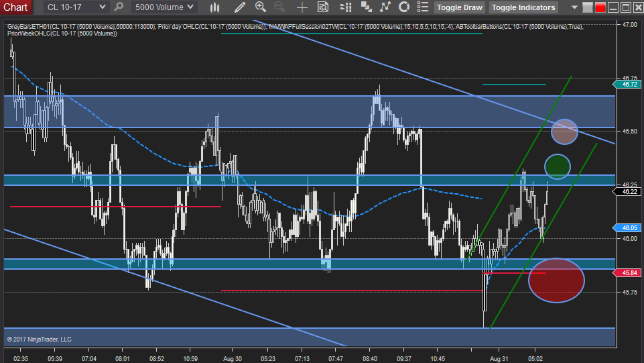Click the 46.22 current price marker
The width and height of the screenshot is (644, 363).
coord(627,192)
